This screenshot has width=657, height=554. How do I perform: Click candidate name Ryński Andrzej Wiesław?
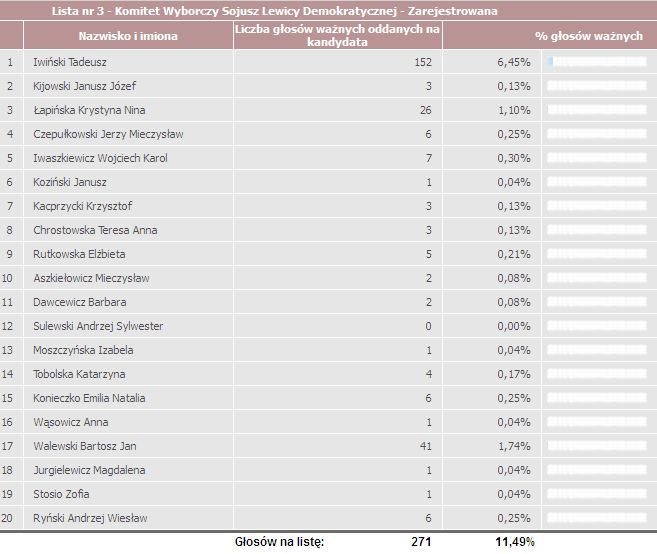click(x=90, y=518)
